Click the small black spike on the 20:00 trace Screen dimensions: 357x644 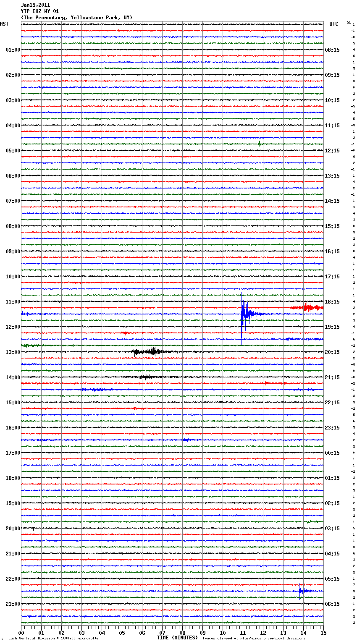pyautogui.click(x=34, y=529)
